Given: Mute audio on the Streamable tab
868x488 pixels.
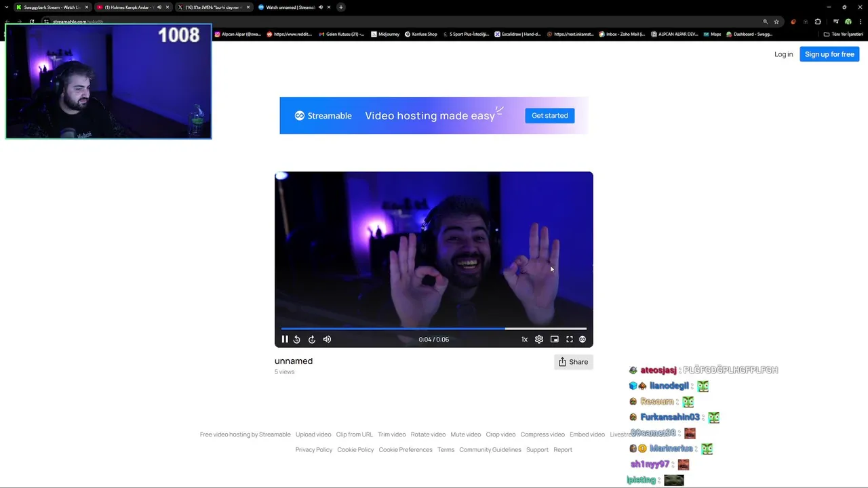Looking at the screenshot, I should click(x=321, y=7).
